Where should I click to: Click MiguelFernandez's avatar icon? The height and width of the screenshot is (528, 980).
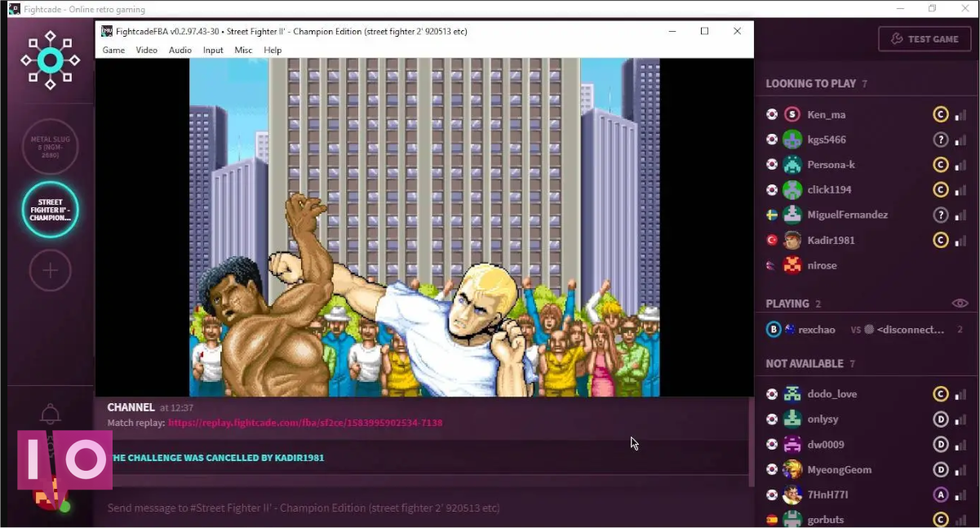point(792,215)
